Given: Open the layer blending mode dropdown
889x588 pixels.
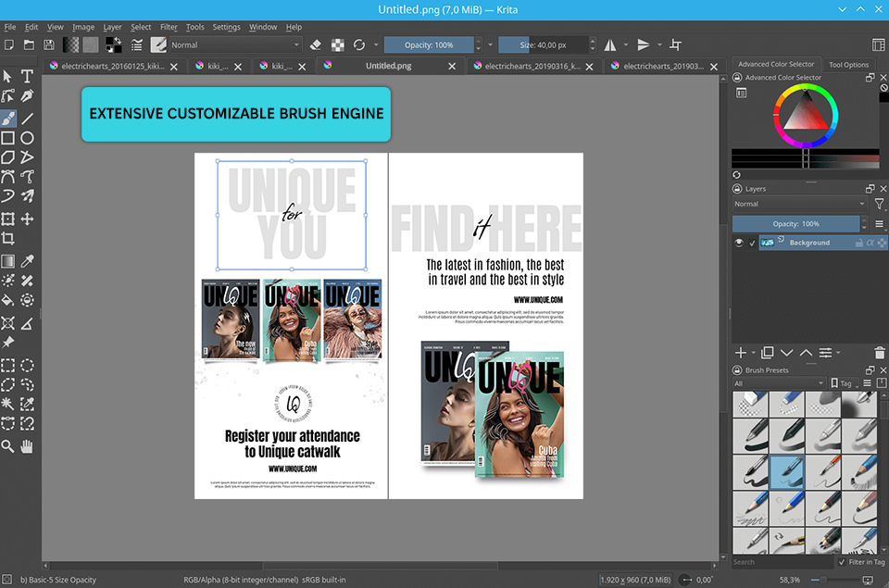Looking at the screenshot, I should 800,204.
